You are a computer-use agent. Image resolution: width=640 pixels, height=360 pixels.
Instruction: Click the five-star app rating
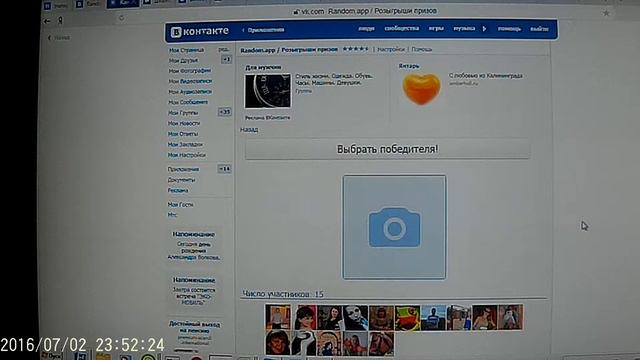tap(355, 49)
